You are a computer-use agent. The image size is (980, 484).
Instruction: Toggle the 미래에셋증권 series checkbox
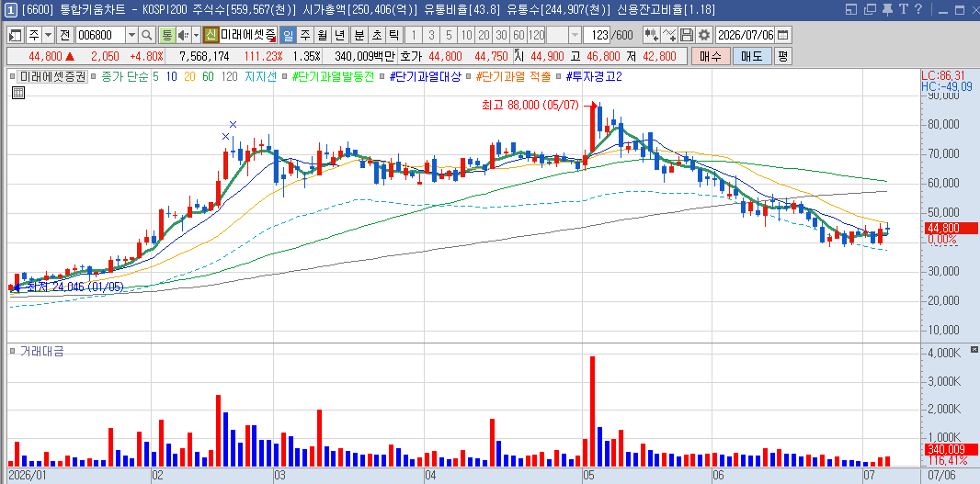tap(12, 77)
